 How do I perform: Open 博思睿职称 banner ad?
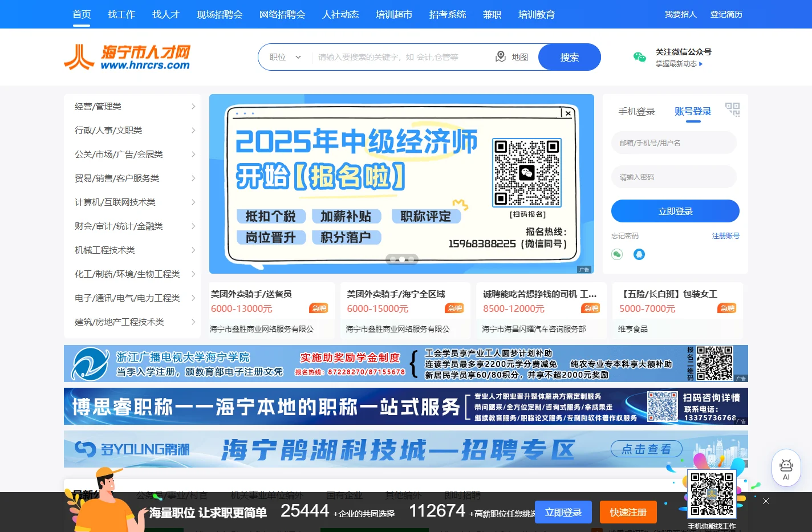pyautogui.click(x=406, y=406)
